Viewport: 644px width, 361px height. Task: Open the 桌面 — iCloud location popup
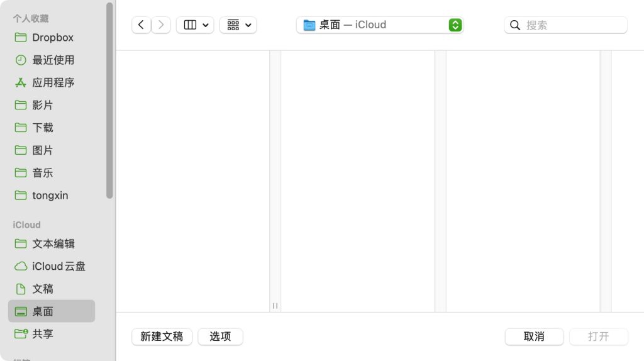[380, 25]
